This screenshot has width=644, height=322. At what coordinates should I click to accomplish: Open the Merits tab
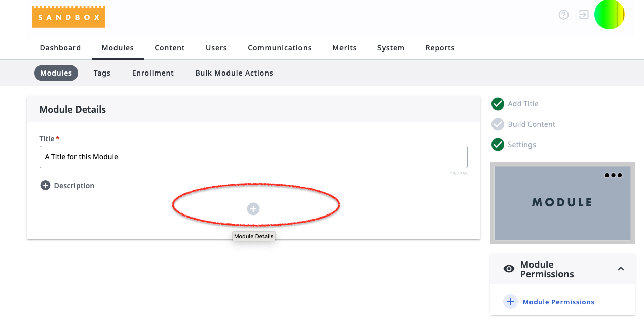(x=345, y=48)
